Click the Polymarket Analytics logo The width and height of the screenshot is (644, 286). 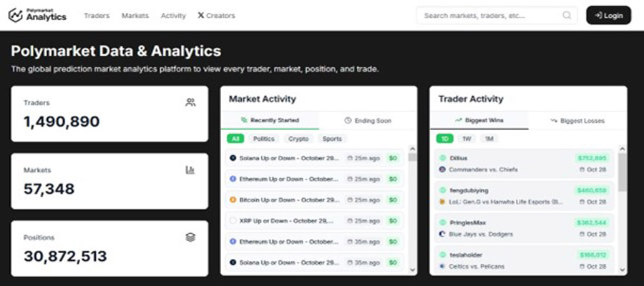[x=37, y=16]
